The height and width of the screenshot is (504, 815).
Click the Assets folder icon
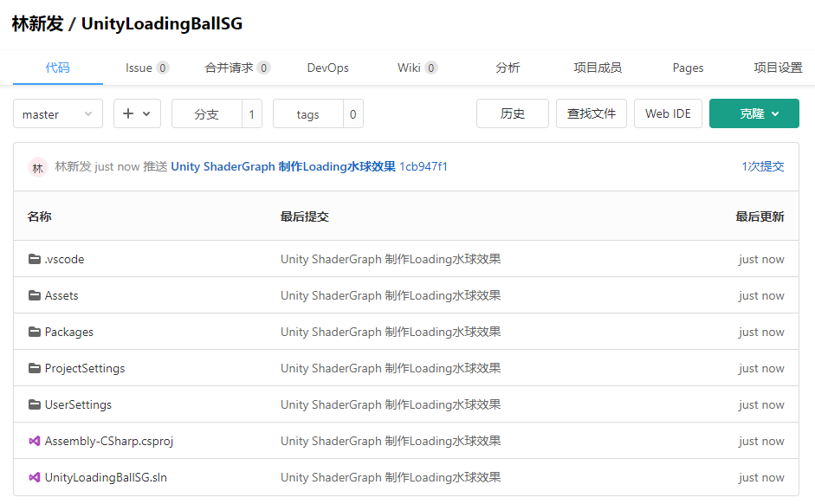pos(35,295)
